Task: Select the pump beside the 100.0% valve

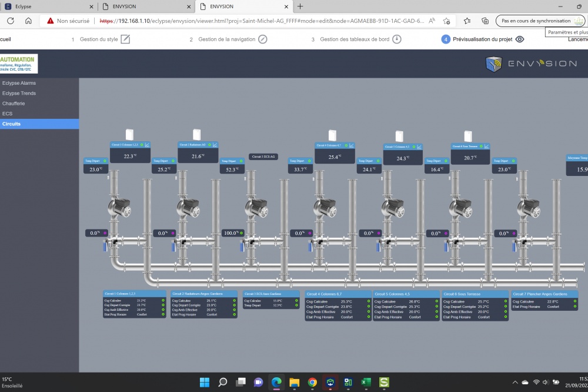Action: tap(256, 208)
